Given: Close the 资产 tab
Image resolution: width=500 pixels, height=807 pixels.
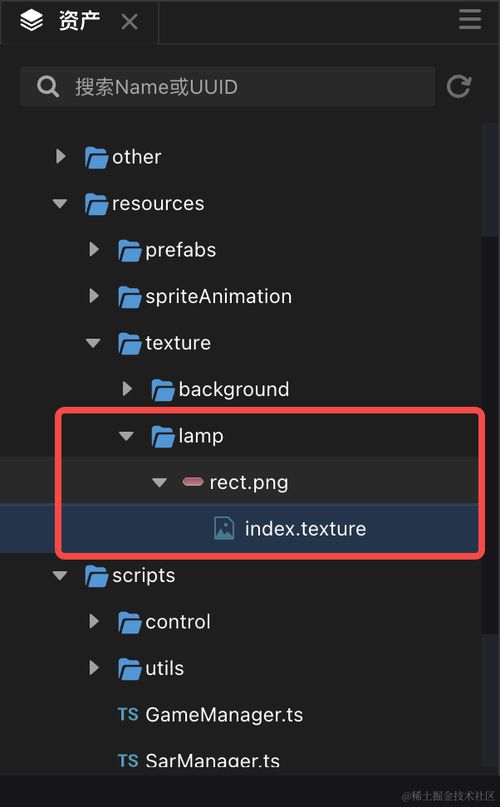Looking at the screenshot, I should coord(129,22).
